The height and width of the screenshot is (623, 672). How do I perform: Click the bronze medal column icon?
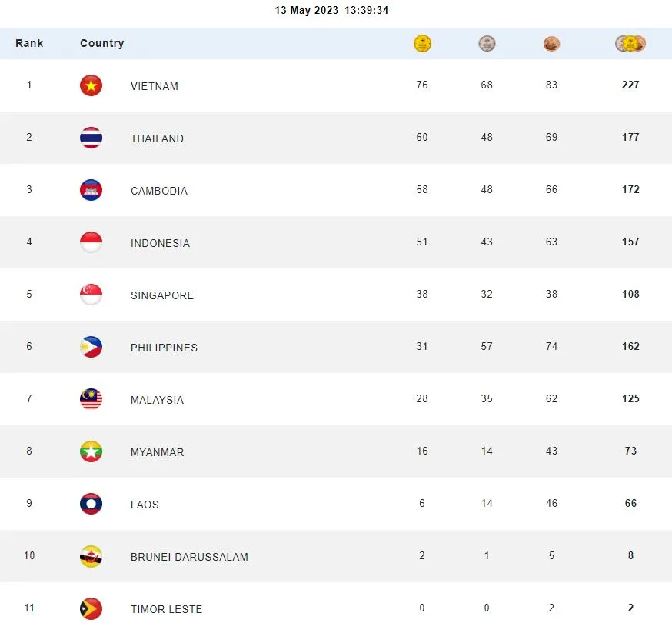(x=551, y=44)
